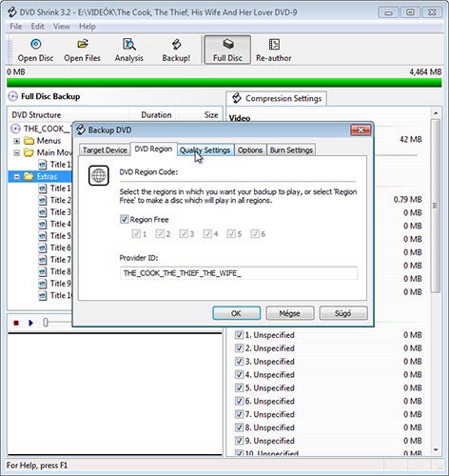This screenshot has height=476, width=449.
Task: Open the Edit menu
Action: 37,27
